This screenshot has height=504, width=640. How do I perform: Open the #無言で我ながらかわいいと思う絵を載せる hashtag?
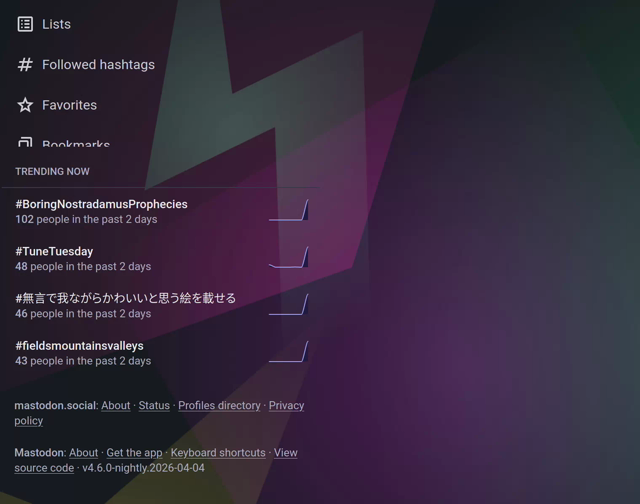(126, 298)
